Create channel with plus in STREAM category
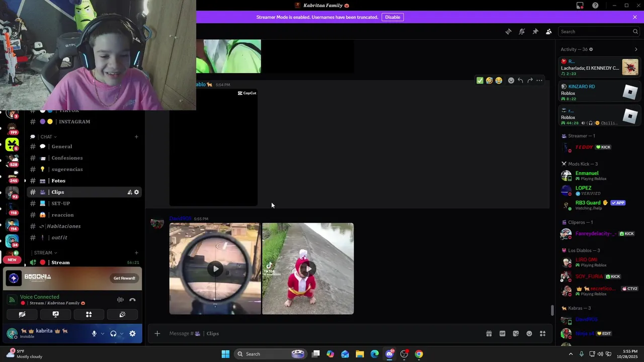 pyautogui.click(x=136, y=253)
